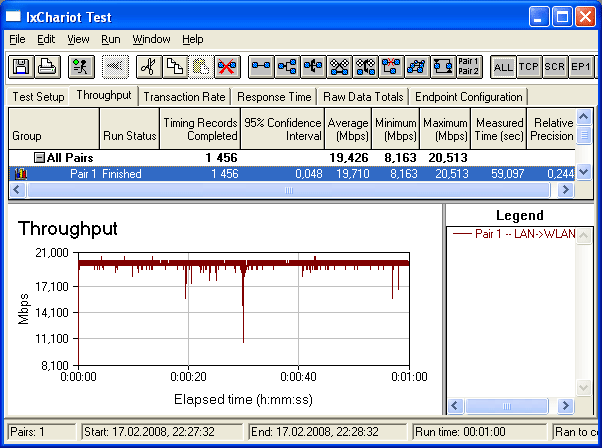Click the Pair 1 Pair 2 toolbar button
Screen dimensions: 602x448
point(469,67)
